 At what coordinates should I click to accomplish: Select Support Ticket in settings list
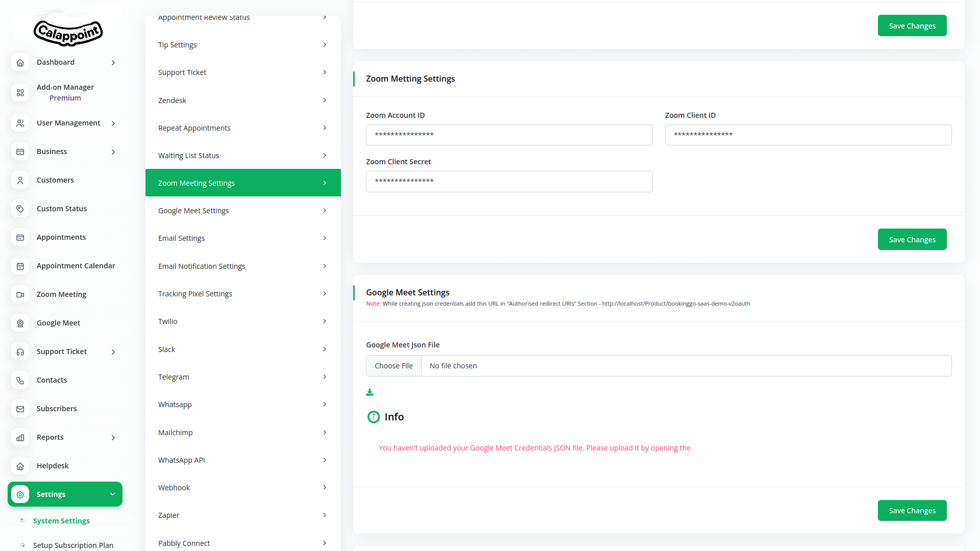click(x=243, y=72)
